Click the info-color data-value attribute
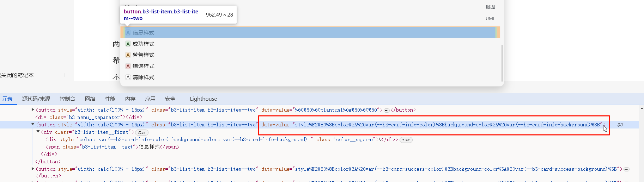Screen dimensions: 644x182 432,125
